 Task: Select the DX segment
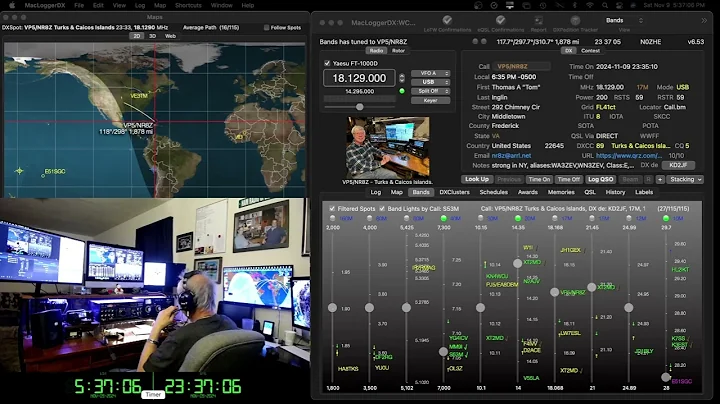568,50
